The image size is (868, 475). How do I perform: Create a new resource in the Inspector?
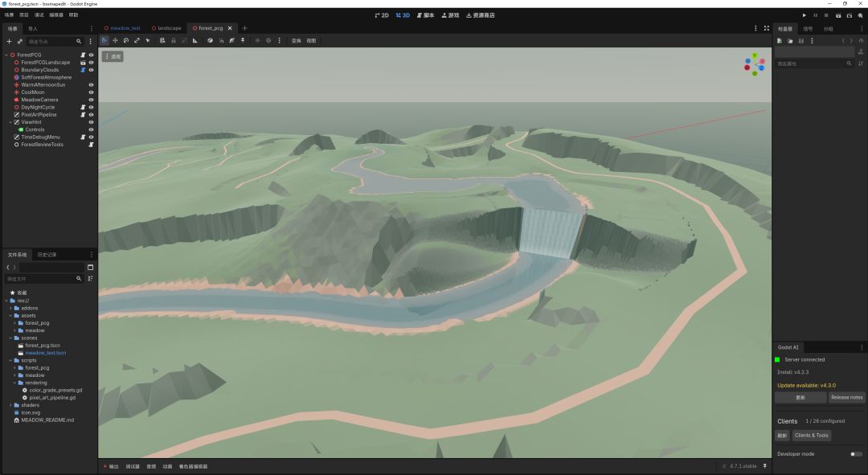coord(780,41)
